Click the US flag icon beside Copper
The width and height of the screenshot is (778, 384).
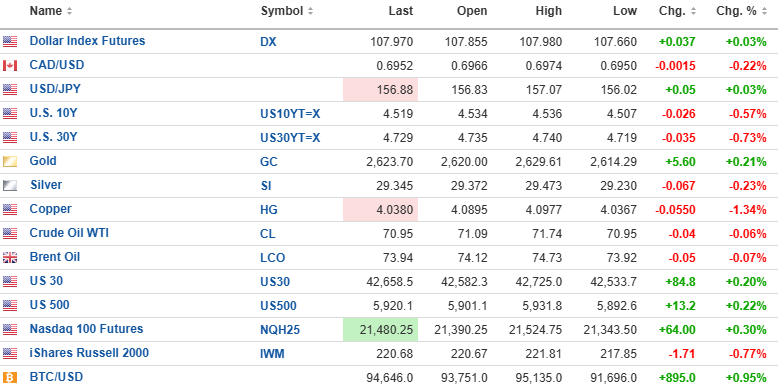pyautogui.click(x=10, y=209)
